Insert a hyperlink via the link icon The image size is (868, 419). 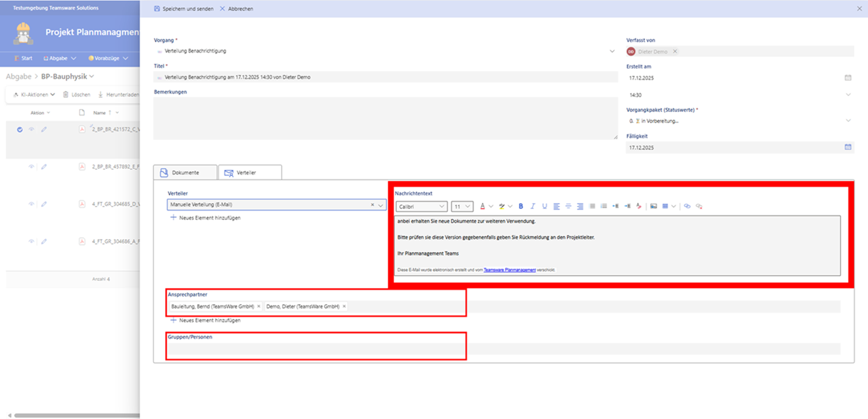687,206
